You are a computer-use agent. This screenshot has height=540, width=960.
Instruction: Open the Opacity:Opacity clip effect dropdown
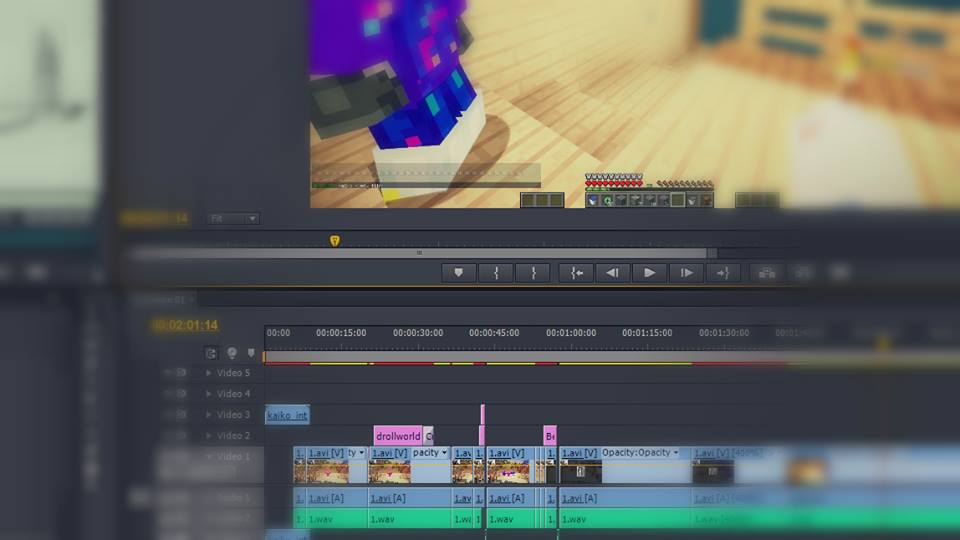tap(675, 452)
